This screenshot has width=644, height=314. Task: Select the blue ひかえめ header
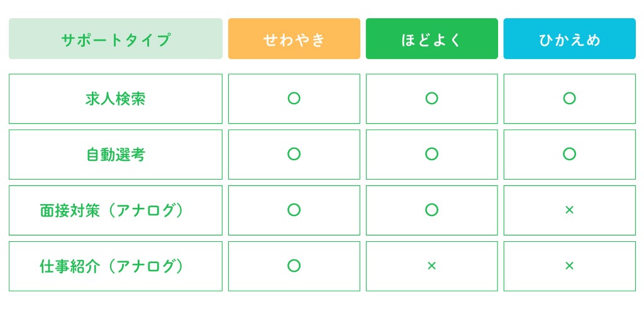pos(569,39)
